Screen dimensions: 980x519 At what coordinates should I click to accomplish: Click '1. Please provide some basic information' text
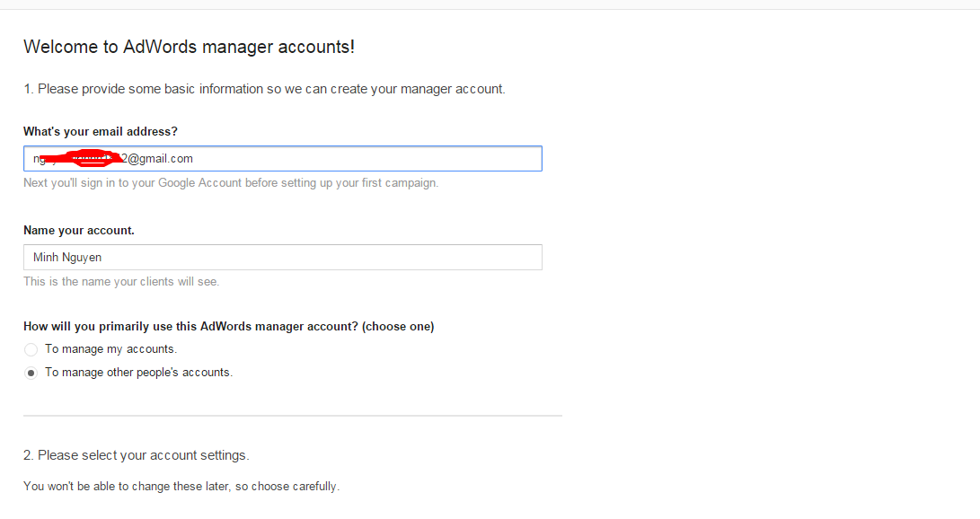point(264,89)
